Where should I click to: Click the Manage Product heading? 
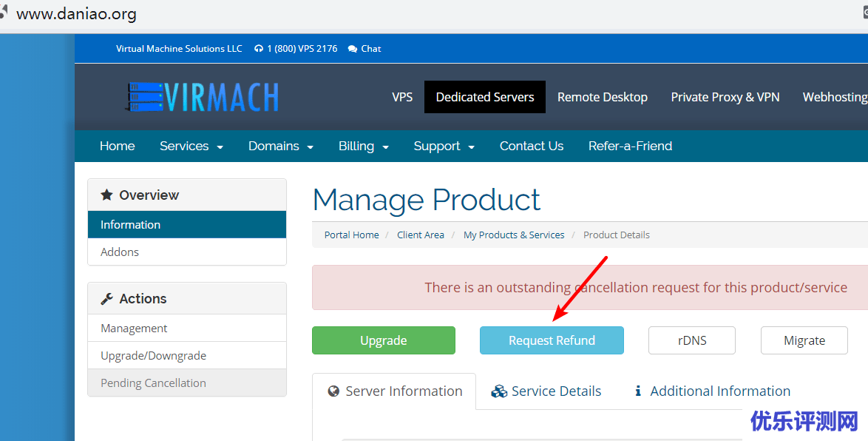[427, 201]
